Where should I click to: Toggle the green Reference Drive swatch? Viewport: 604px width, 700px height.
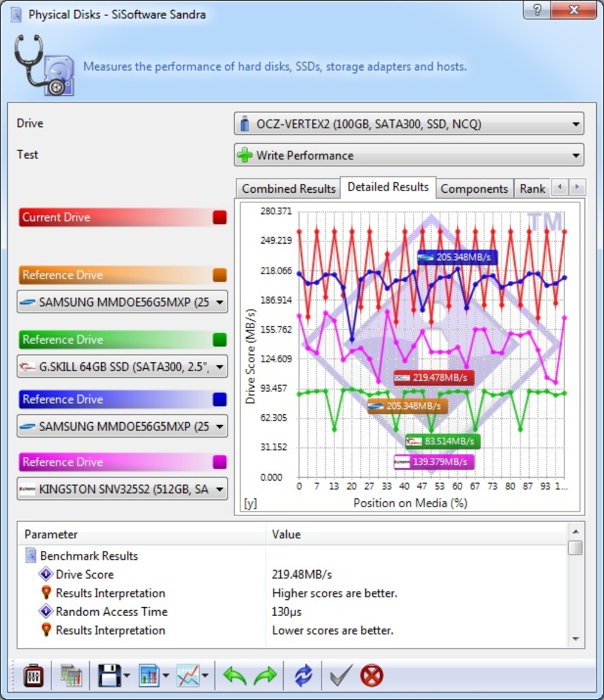pyautogui.click(x=220, y=340)
